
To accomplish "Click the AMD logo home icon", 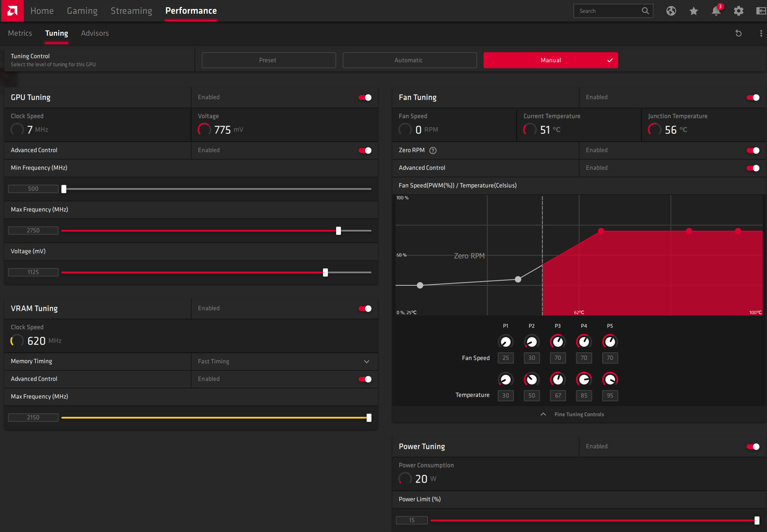I will click(12, 11).
